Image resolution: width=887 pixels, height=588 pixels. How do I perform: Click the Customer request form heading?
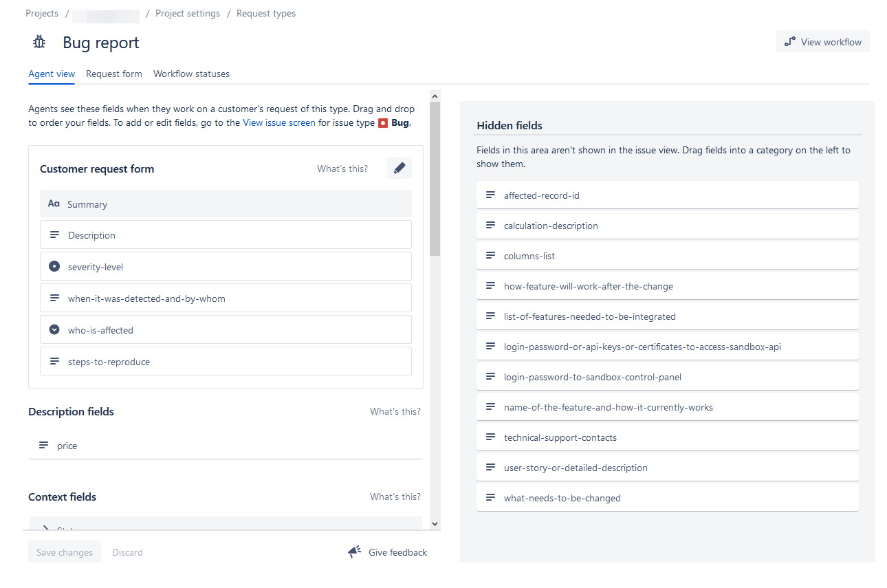coord(97,168)
